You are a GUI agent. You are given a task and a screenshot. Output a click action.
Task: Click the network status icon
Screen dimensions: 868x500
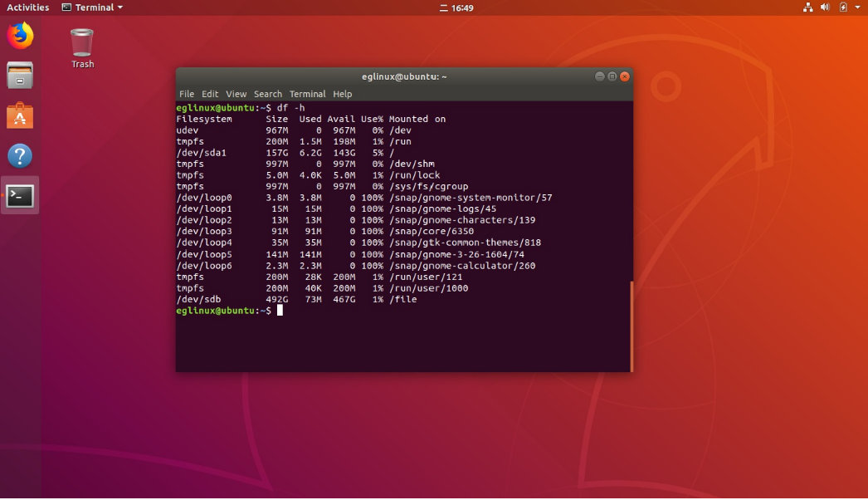click(x=808, y=7)
